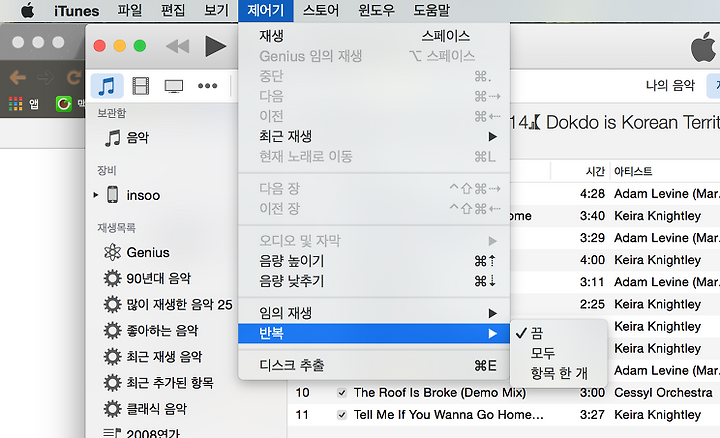
Task: Click the Dokdo is Korean Territory title
Action: click(615, 123)
